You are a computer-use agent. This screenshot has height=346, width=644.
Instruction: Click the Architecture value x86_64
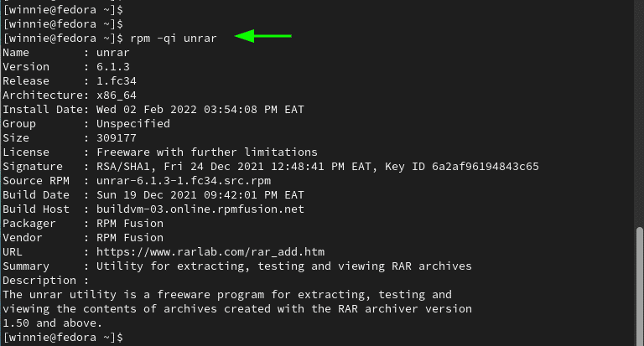pos(117,96)
